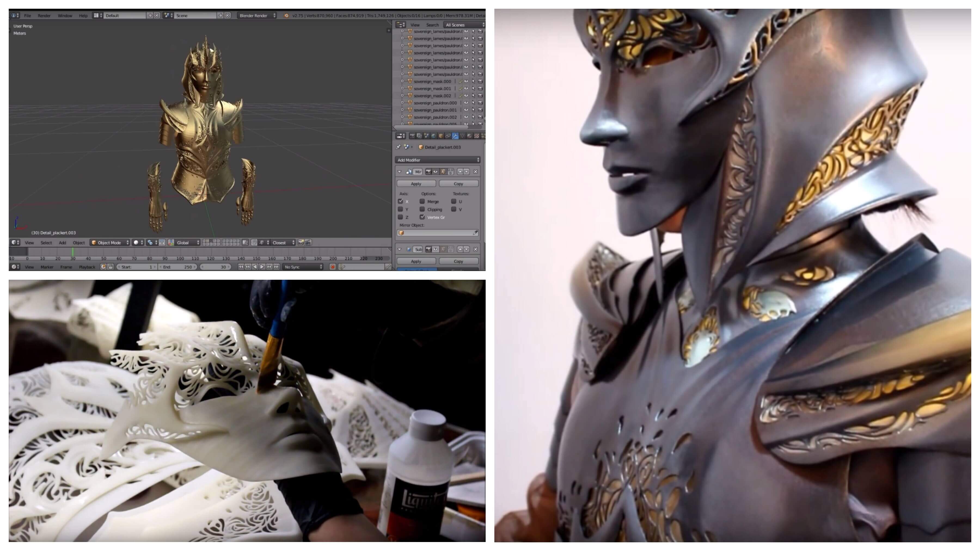Apply the Mirror modifier
Screen dimensions: 980x551
(x=416, y=184)
